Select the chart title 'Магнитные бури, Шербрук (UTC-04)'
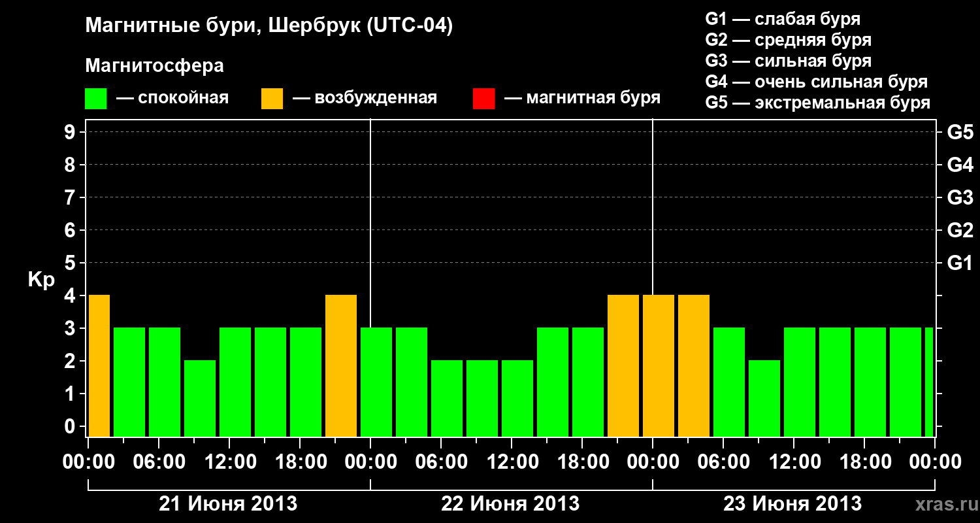This screenshot has width=980, height=523. coord(269,26)
